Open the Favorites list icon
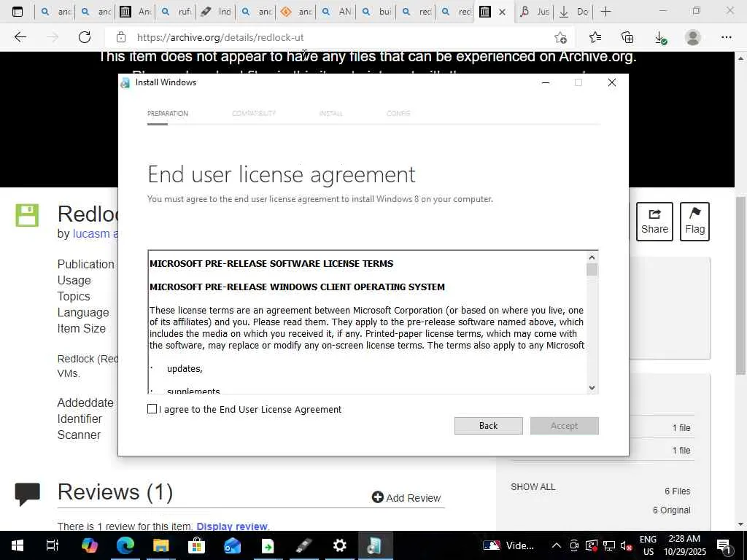747x560 pixels. 595,37
